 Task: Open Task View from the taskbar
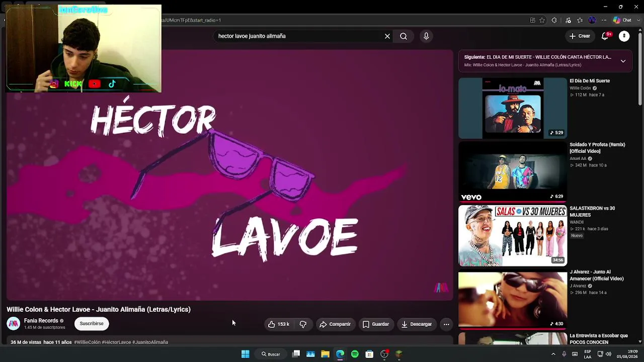[296, 354]
